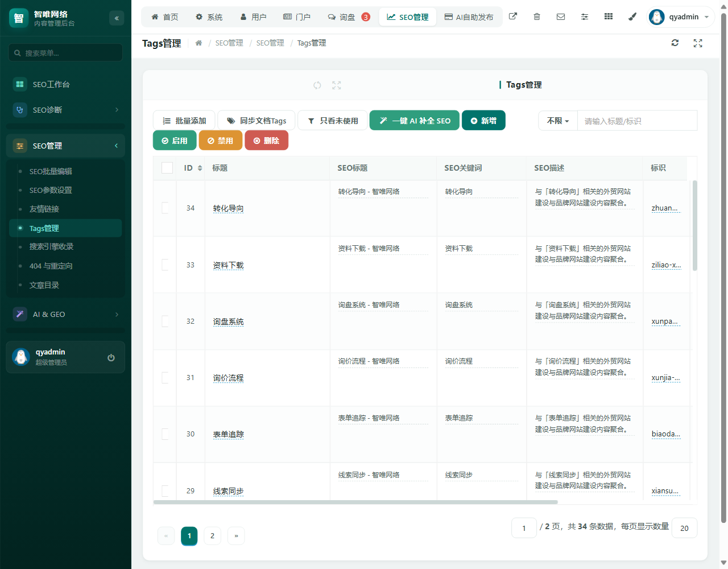Check the row for 转化导向
728x569 pixels.
click(x=165, y=208)
